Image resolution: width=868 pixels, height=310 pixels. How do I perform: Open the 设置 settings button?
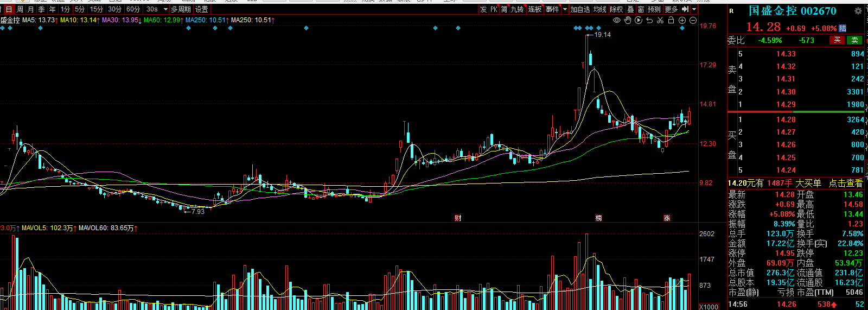coord(202,9)
